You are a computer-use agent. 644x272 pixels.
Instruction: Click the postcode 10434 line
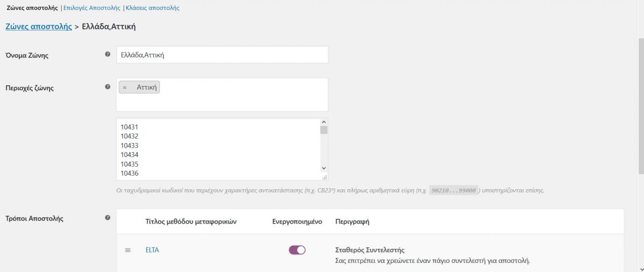click(x=129, y=155)
